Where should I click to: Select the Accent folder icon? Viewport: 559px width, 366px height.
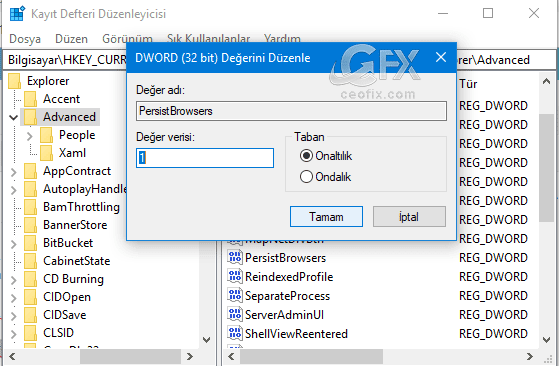[30, 99]
